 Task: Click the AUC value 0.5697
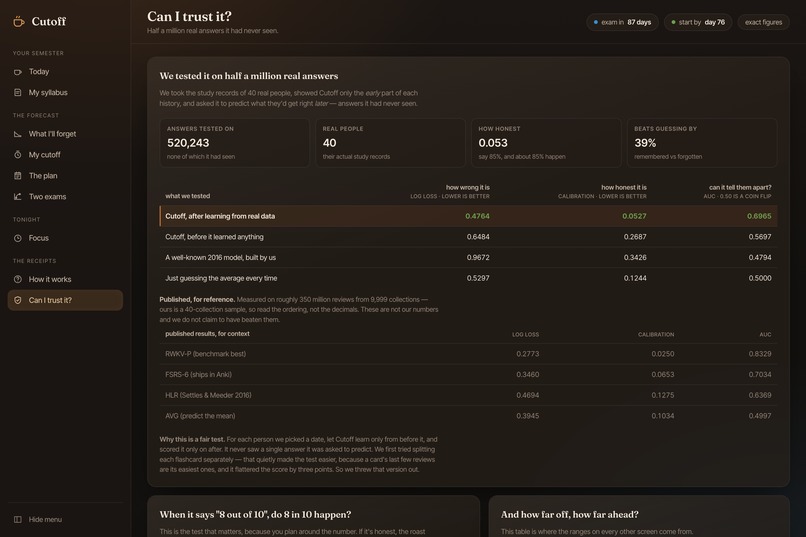(760, 237)
